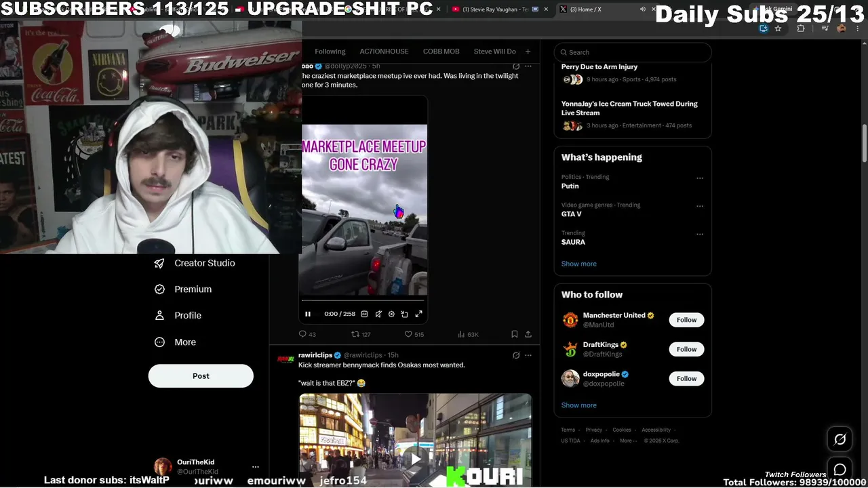The image size is (868, 488).
Task: Open OuriTheKid account options menu
Action: pos(256,467)
